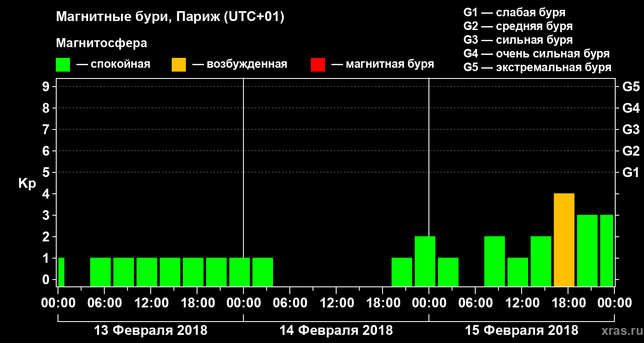Click the 'Магнитосфера' heading
Viewport: 644px width, 343px height.
(102, 43)
